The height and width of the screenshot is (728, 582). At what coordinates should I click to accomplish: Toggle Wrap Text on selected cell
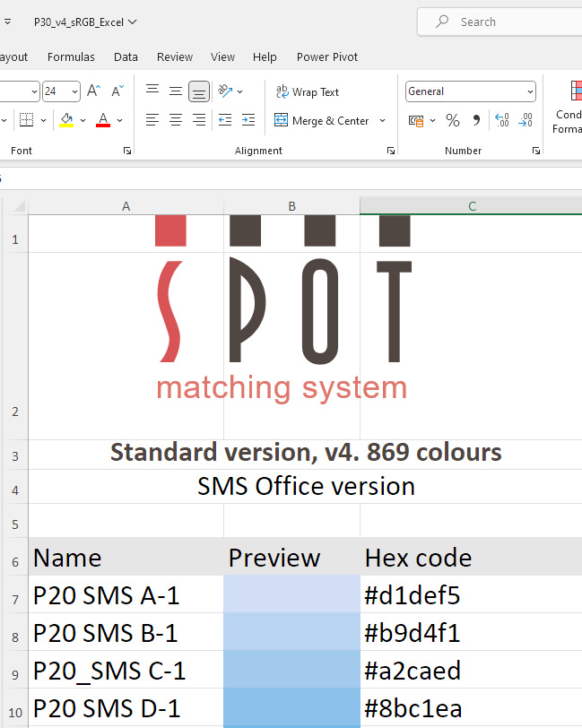coord(307,91)
